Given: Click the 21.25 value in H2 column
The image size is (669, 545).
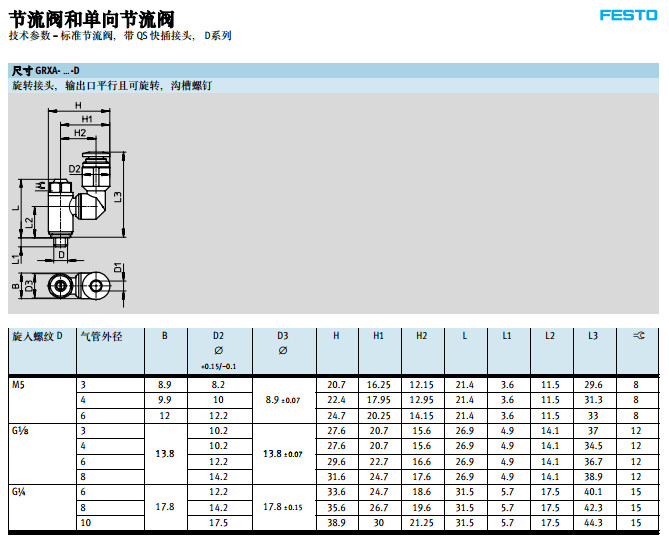Looking at the screenshot, I should [x=421, y=523].
